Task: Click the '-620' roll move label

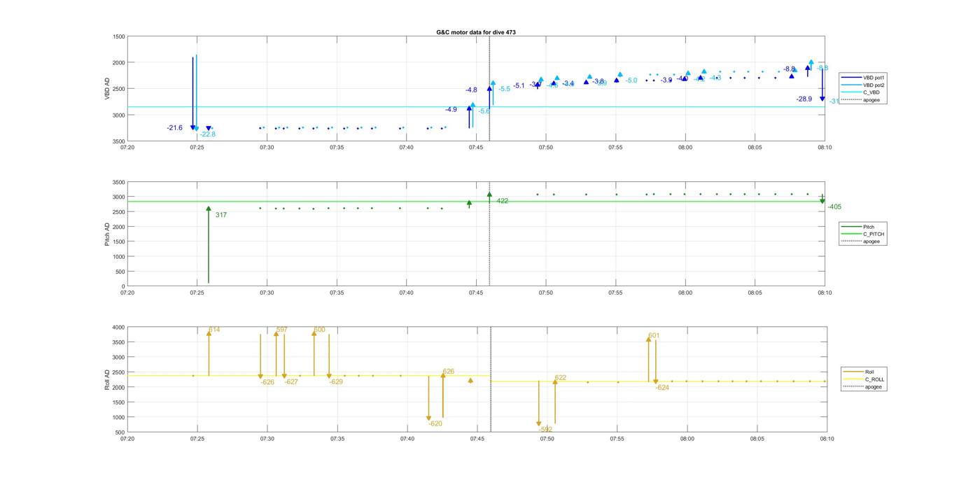Action: coord(435,424)
